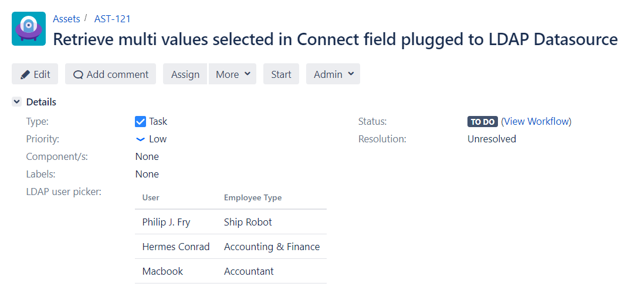Open the Admin dropdown menu
Image resolution: width=644 pixels, height=304 pixels.
point(333,74)
